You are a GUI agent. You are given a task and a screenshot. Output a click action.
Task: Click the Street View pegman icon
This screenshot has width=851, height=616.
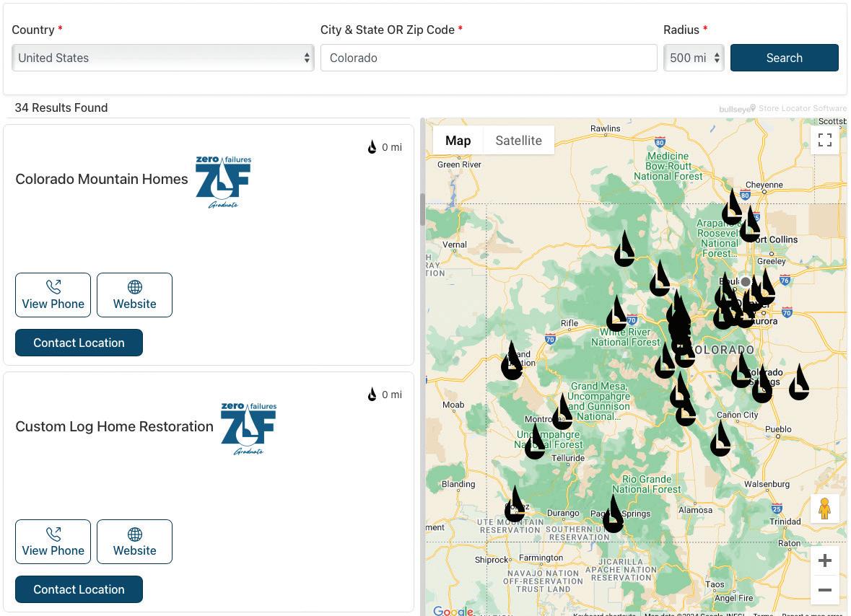click(824, 509)
